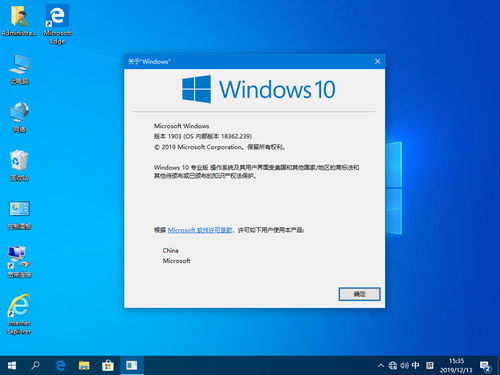Open clock showing 2019/12/13
This screenshot has height=375, width=500.
[456, 366]
